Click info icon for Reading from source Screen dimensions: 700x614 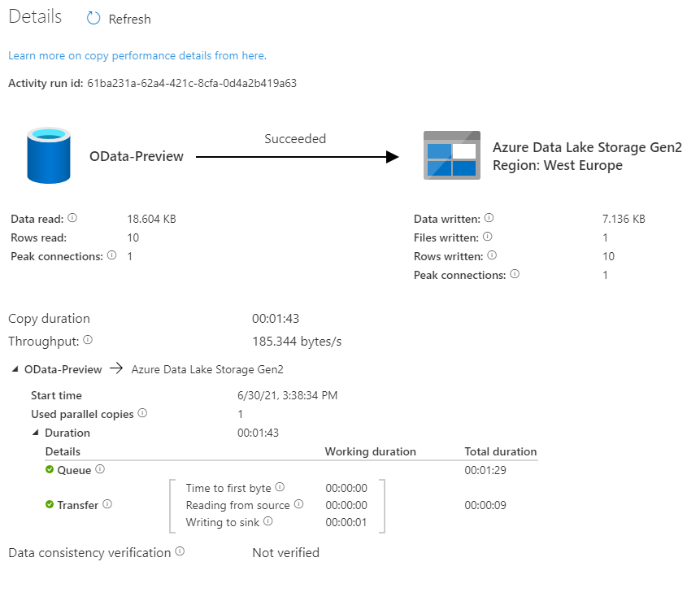pos(299,504)
